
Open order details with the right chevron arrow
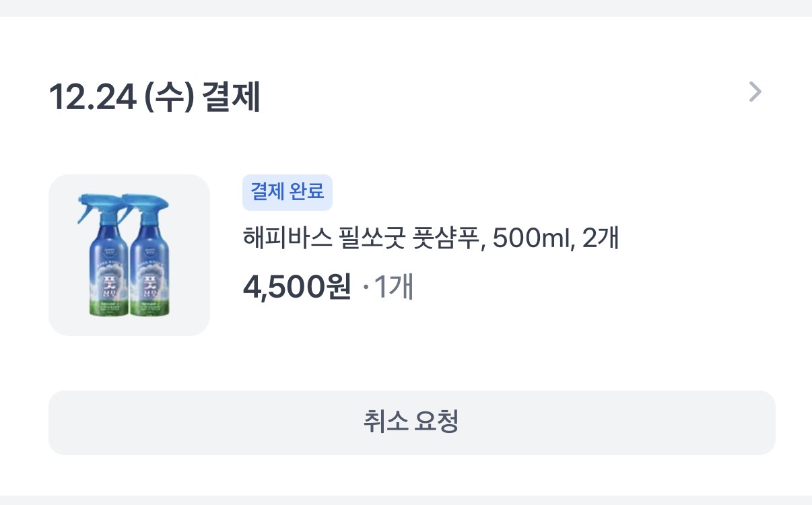pos(755,92)
